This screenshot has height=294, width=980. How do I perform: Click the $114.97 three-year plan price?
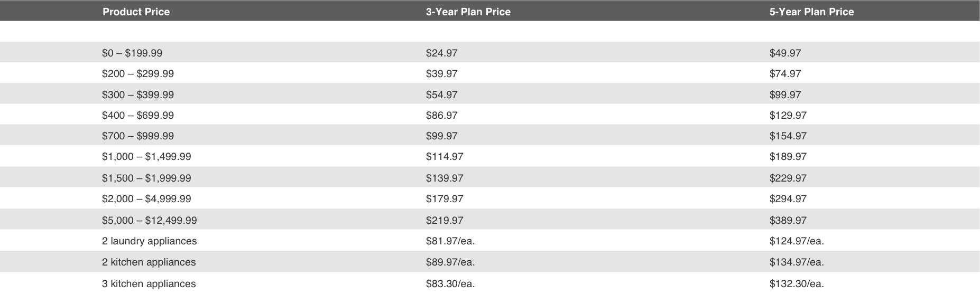(445, 157)
